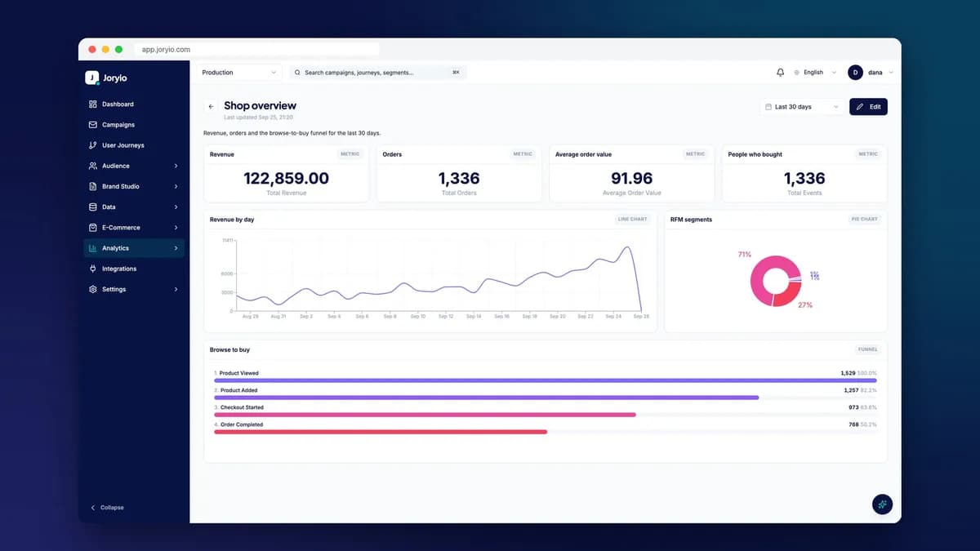980x551 pixels.
Task: Click the Integrations plug icon
Action: [93, 269]
